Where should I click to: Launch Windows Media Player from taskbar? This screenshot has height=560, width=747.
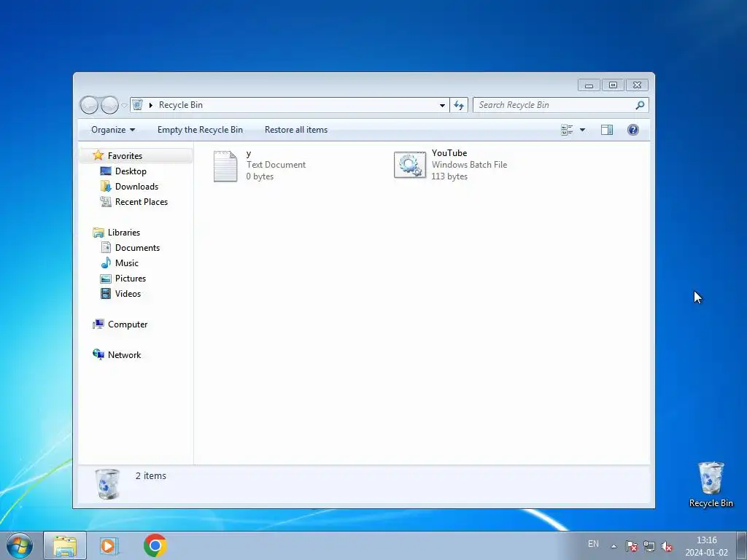coord(109,545)
